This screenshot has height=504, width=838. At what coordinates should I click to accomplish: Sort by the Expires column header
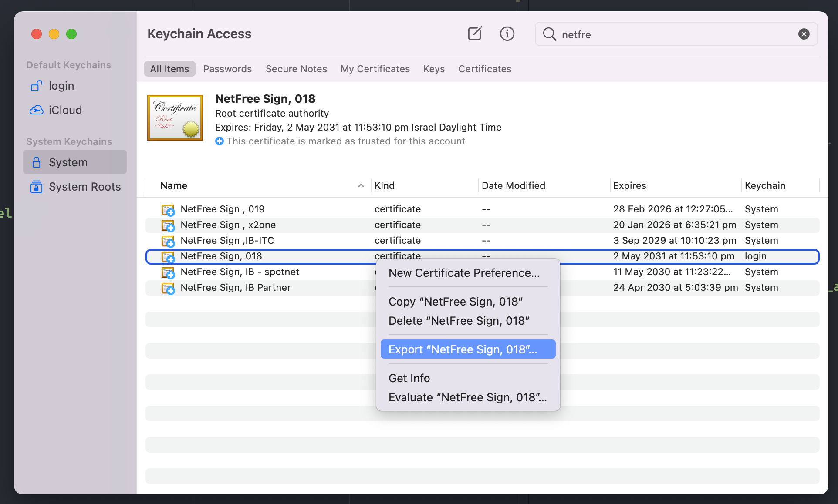630,185
